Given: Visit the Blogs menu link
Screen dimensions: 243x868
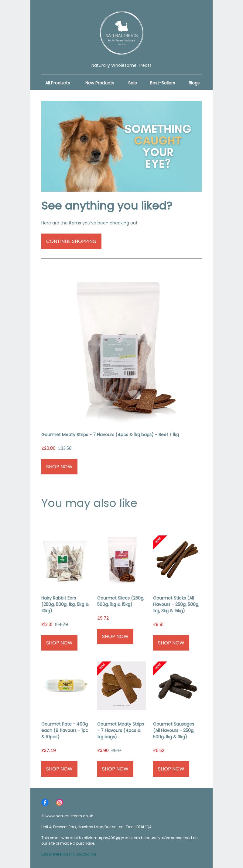Looking at the screenshot, I should [194, 83].
